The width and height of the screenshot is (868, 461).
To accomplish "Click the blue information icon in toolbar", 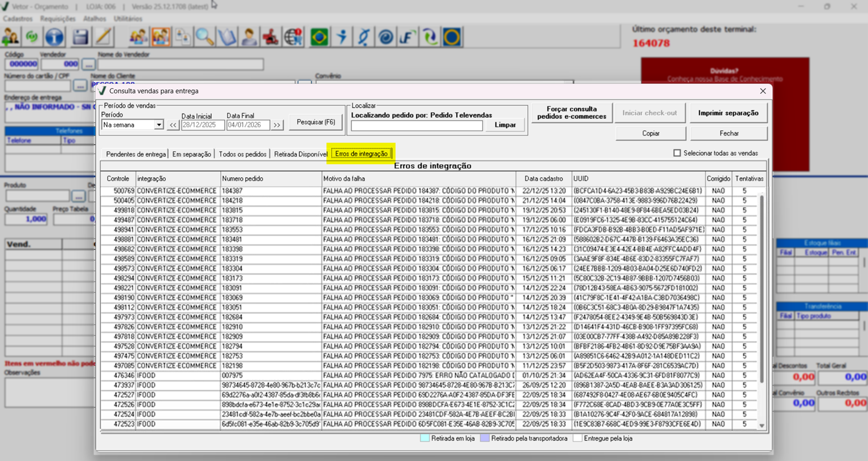I will coord(54,37).
